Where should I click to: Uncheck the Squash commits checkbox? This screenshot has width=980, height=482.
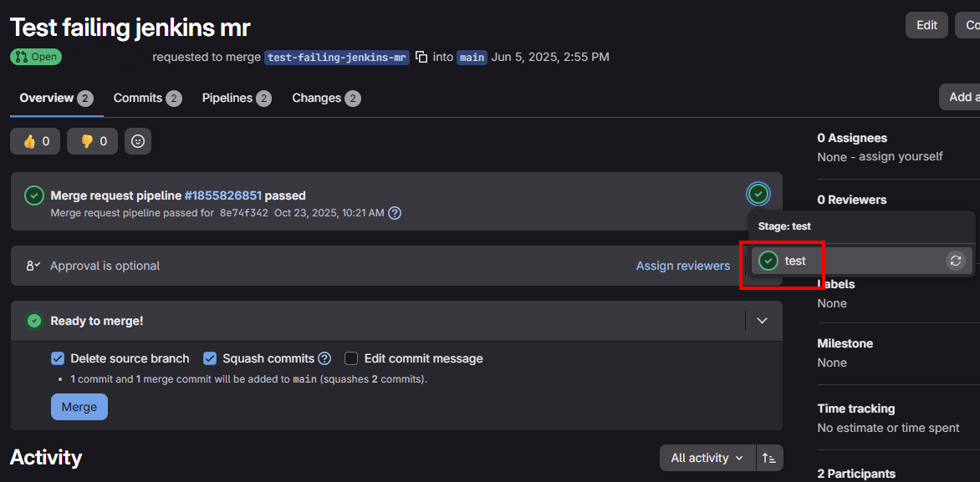click(210, 358)
